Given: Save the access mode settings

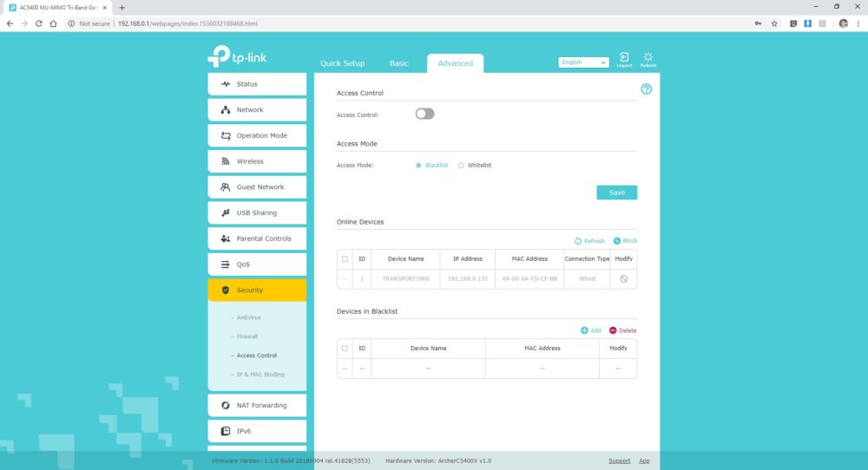Looking at the screenshot, I should click(x=616, y=193).
